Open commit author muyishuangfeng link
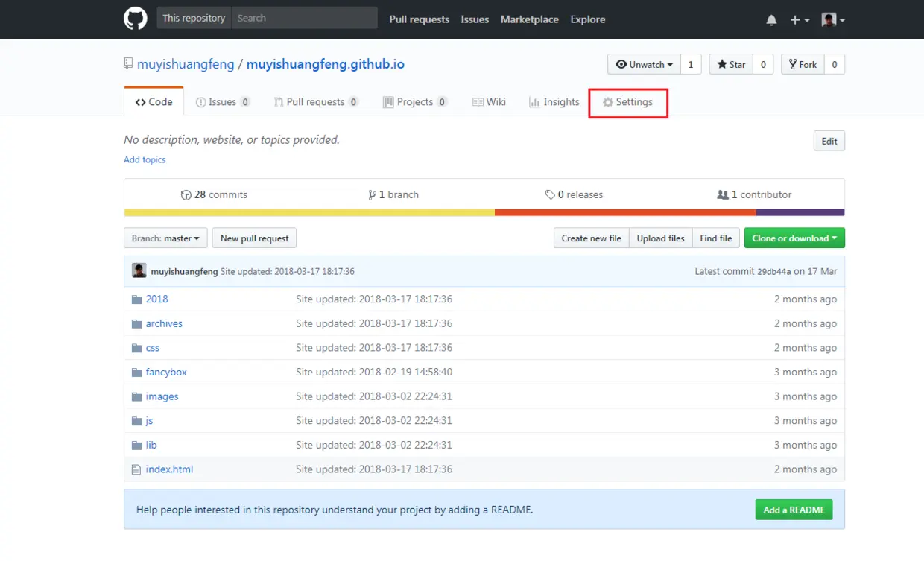Screen dimensions: 924x561 [184, 272]
